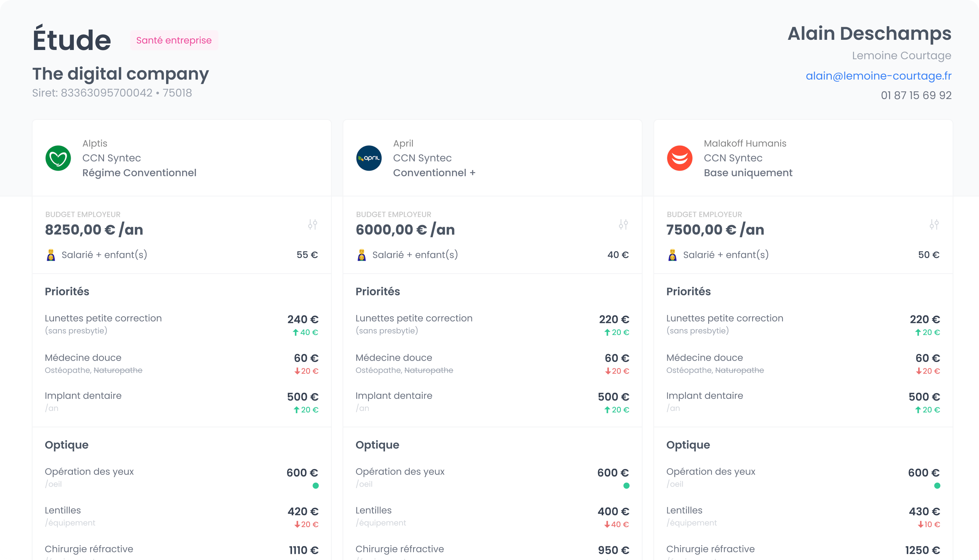Screen dimensions: 979x560
Task: Open budget settings sliders for April
Action: tap(623, 224)
